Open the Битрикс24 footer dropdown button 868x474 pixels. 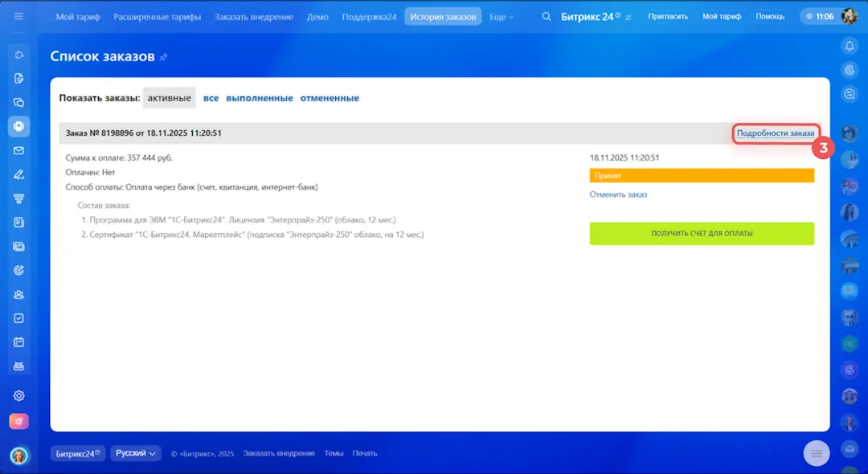coord(78,453)
